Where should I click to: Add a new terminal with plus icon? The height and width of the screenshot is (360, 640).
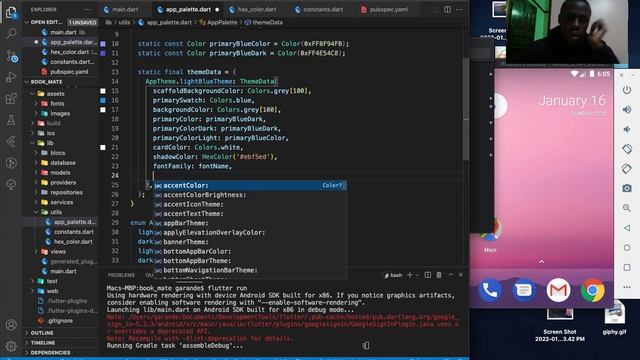409,275
